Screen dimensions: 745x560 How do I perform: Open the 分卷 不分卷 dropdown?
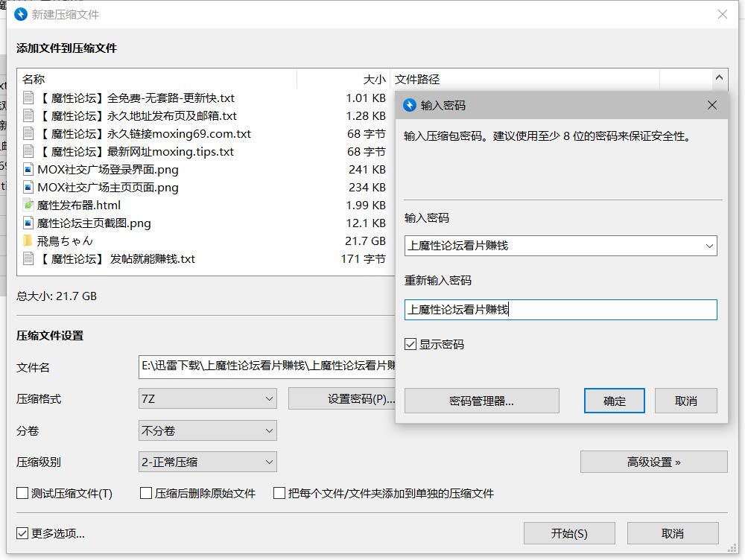(x=208, y=431)
